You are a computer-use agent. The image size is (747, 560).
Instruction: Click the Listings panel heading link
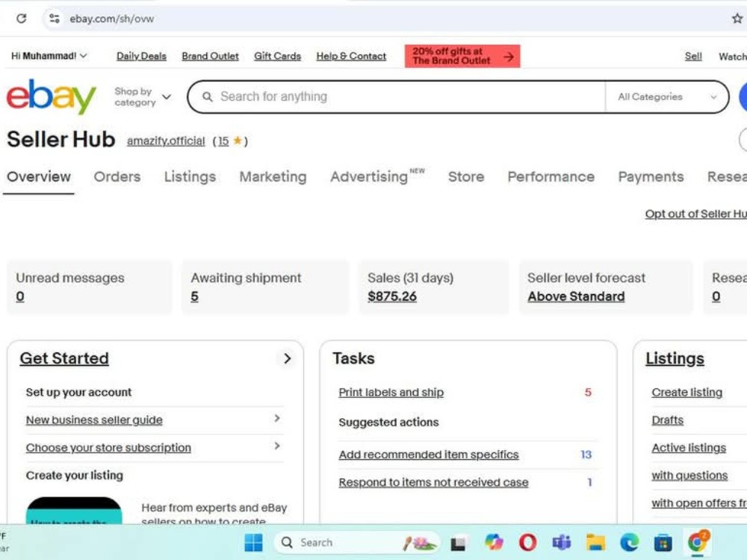tap(675, 358)
